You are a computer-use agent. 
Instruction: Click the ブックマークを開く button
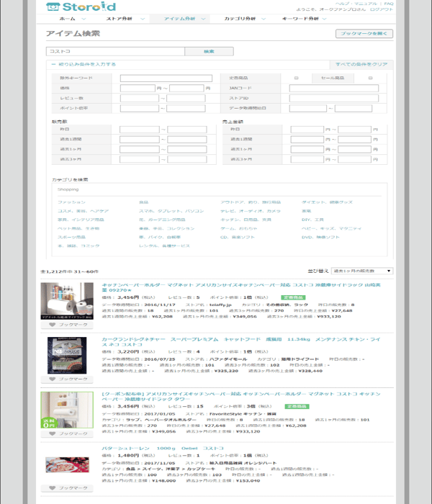(x=364, y=33)
